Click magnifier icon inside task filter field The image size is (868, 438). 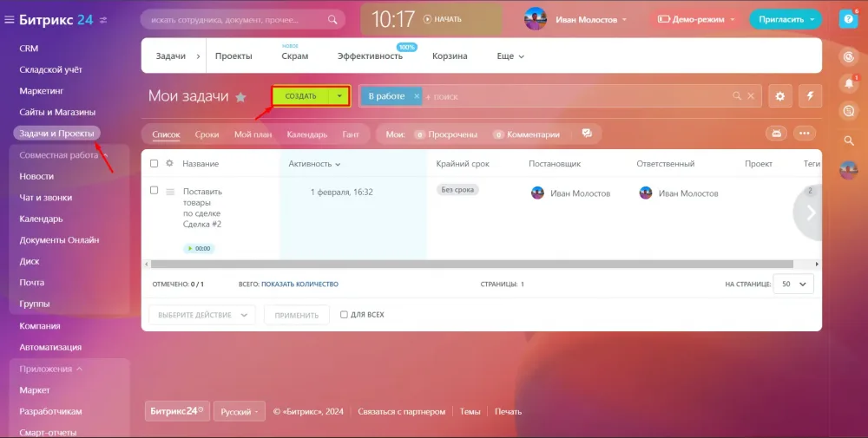click(737, 95)
